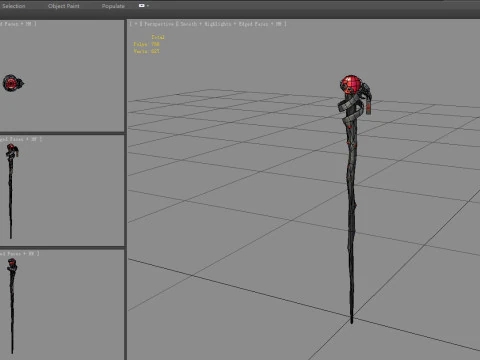The height and width of the screenshot is (360, 480).
Task: Open shading label of top-left viewport
Action: pos(18,24)
